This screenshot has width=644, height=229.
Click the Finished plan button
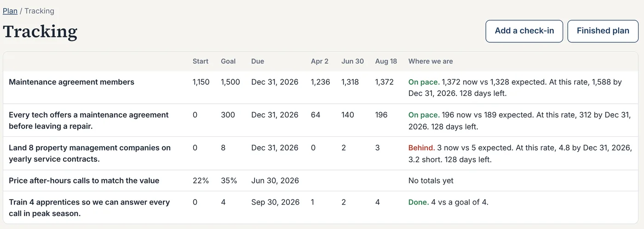[x=603, y=31]
